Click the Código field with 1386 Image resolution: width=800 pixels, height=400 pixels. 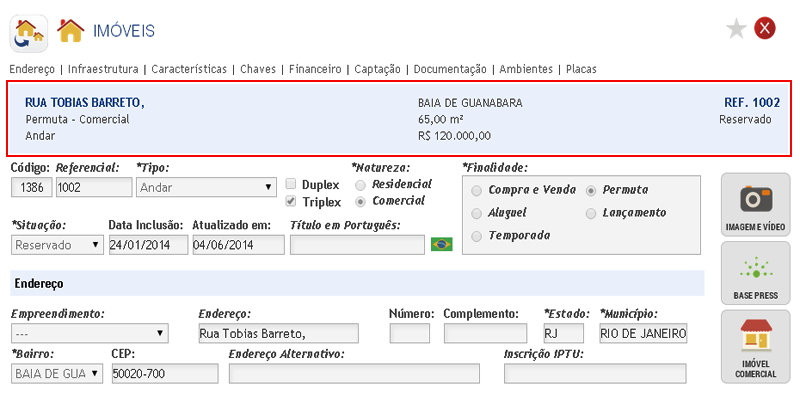[x=32, y=187]
